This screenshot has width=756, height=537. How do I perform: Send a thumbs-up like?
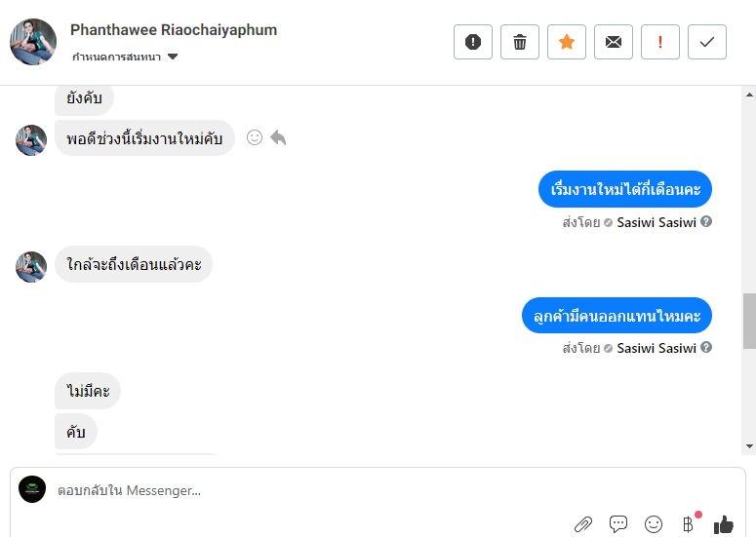pos(723,524)
